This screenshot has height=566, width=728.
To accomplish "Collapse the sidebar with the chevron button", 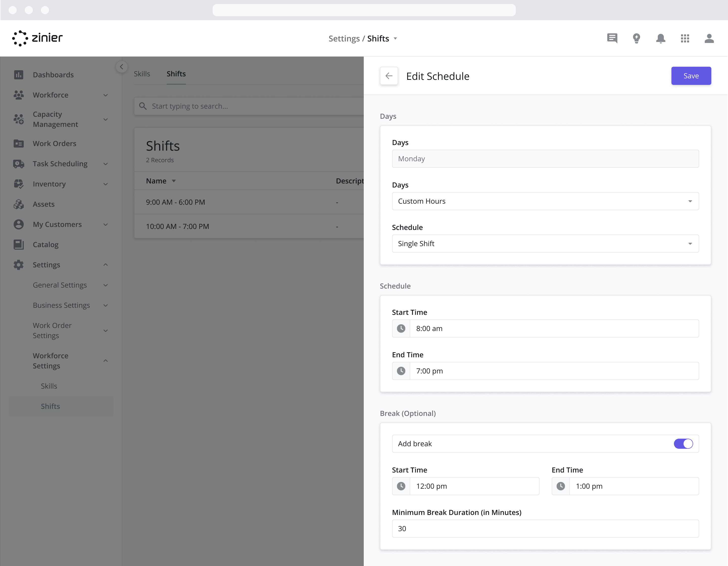I will (x=122, y=67).
